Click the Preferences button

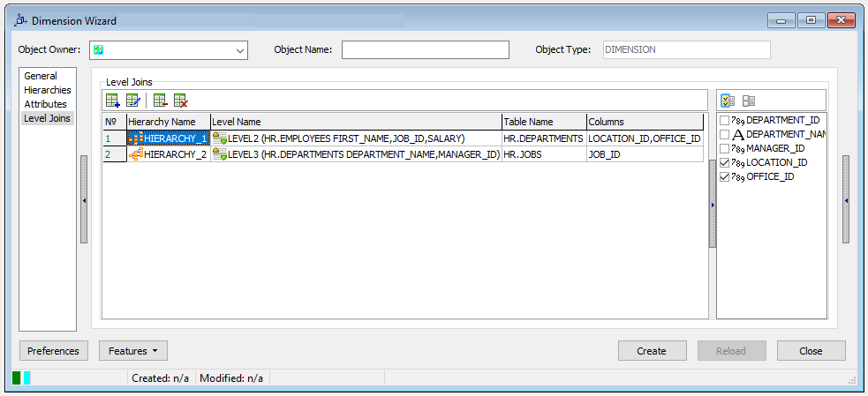(x=54, y=351)
